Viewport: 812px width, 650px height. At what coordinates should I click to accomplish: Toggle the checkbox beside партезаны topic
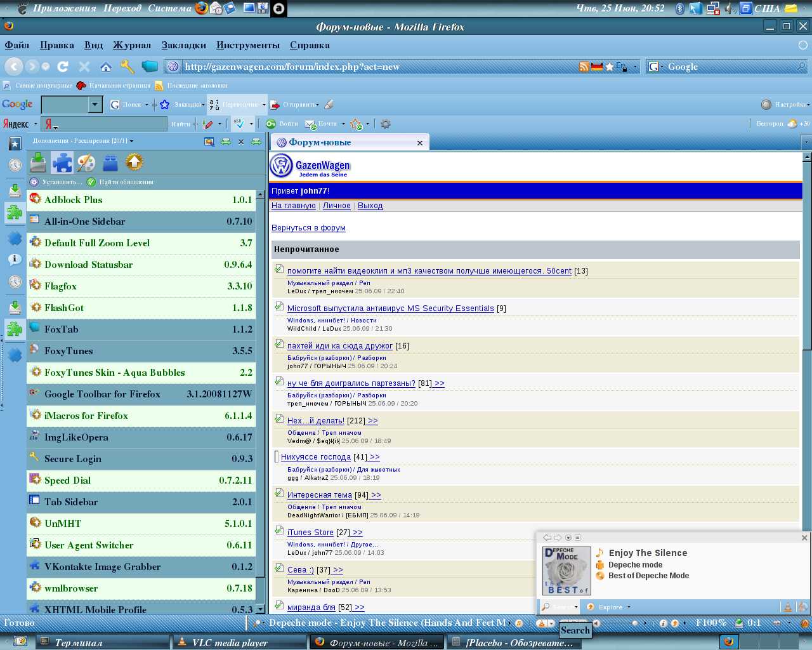279,381
